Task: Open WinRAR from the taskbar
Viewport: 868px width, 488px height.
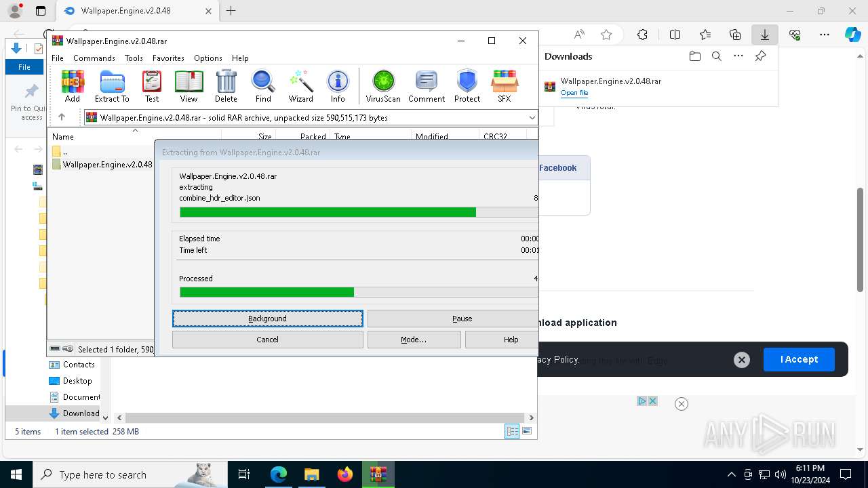Action: pyautogui.click(x=378, y=474)
